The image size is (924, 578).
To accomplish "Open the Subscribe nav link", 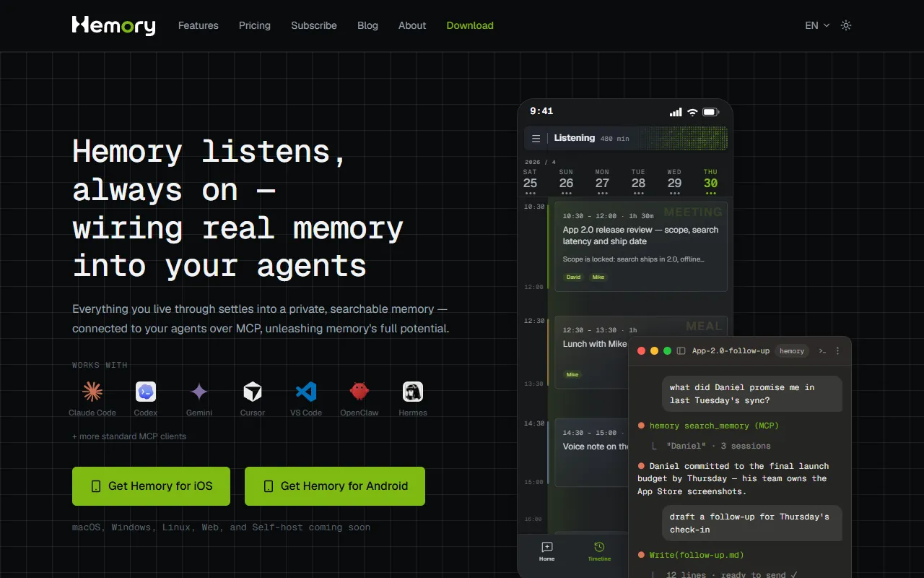I will click(x=314, y=25).
